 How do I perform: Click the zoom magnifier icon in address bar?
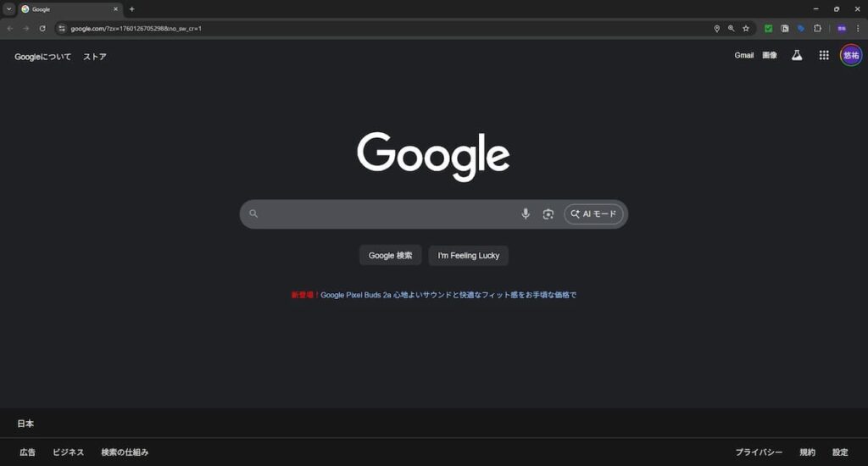tap(732, 28)
